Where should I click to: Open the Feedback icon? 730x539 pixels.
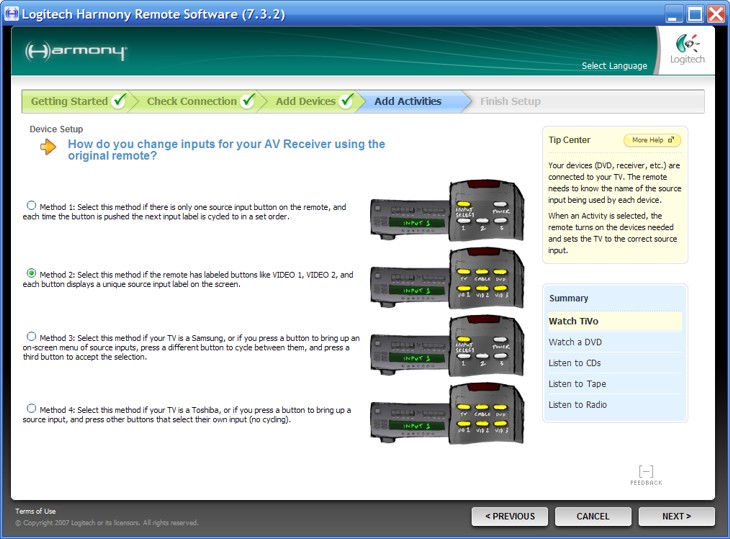coord(646,475)
